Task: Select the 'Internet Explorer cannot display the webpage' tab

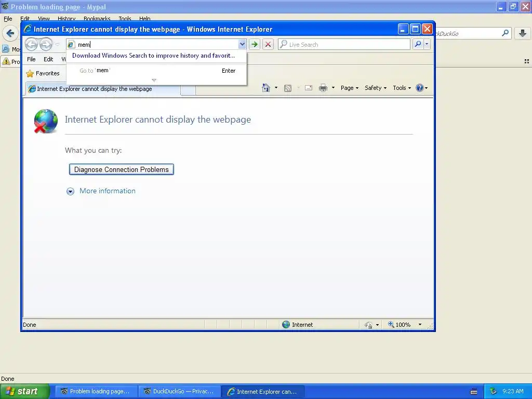Action: [102, 89]
